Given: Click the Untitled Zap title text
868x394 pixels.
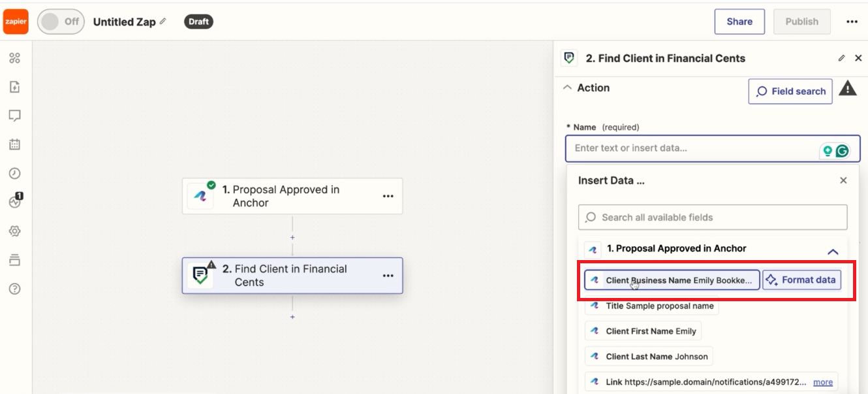Looking at the screenshot, I should point(124,22).
